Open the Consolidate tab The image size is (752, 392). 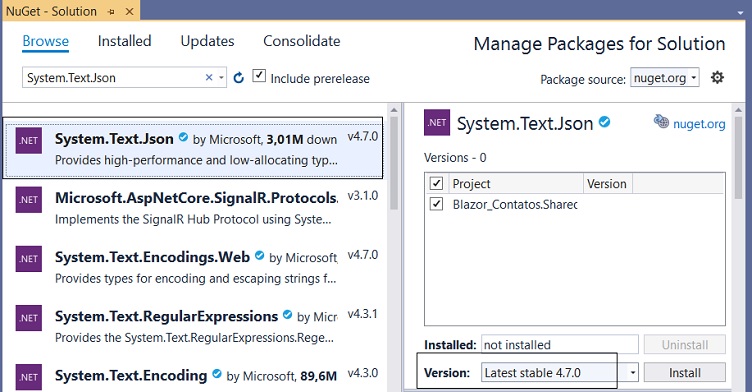coord(302,41)
